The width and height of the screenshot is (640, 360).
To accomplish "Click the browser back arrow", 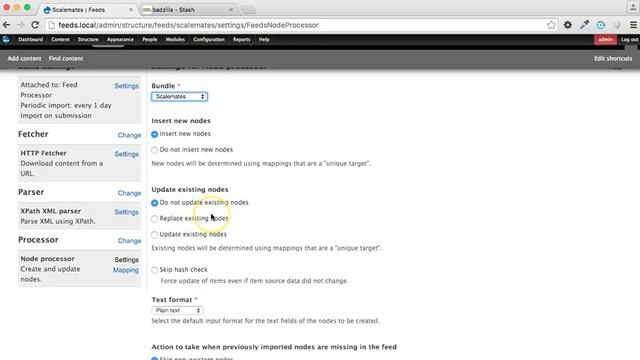I will [x=7, y=25].
